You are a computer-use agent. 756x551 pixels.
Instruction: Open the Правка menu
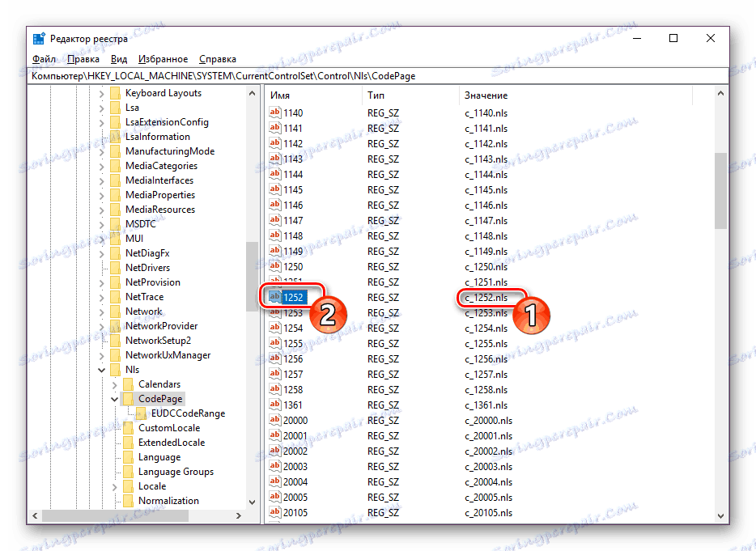pos(83,59)
